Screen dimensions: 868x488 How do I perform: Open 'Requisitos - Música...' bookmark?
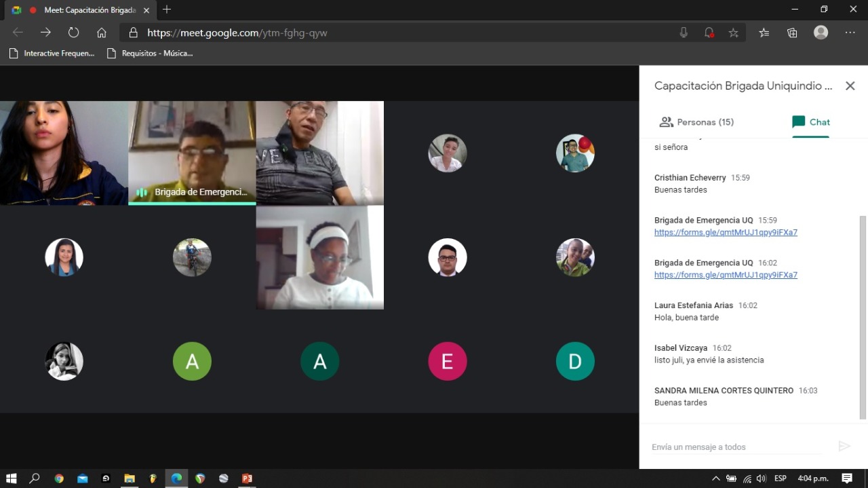point(150,53)
